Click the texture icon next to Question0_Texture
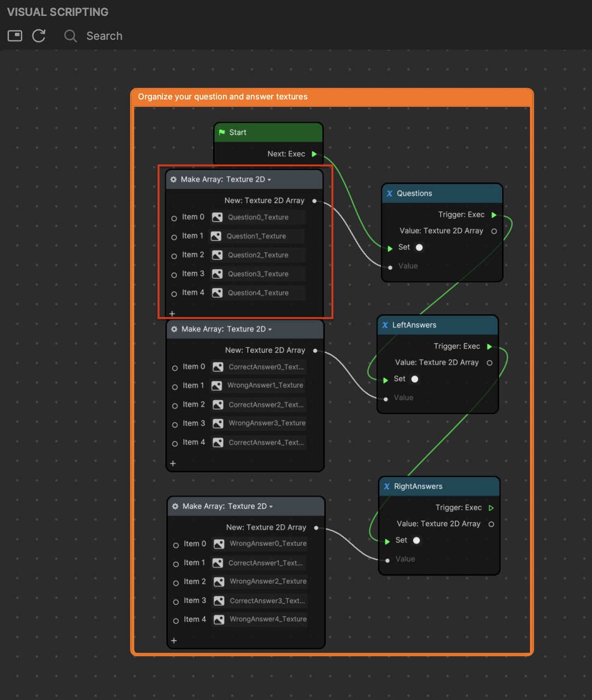The image size is (592, 700). (217, 217)
